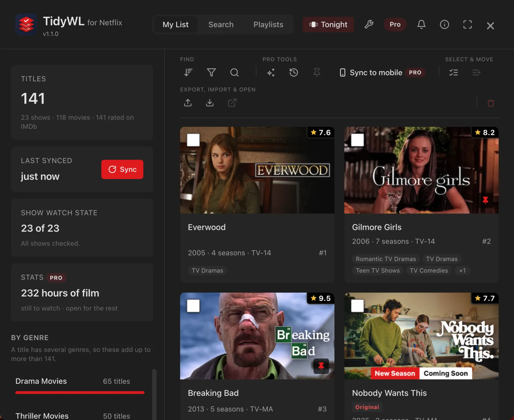The height and width of the screenshot is (420, 514).
Task: Switch to the Playlists tab
Action: point(268,24)
